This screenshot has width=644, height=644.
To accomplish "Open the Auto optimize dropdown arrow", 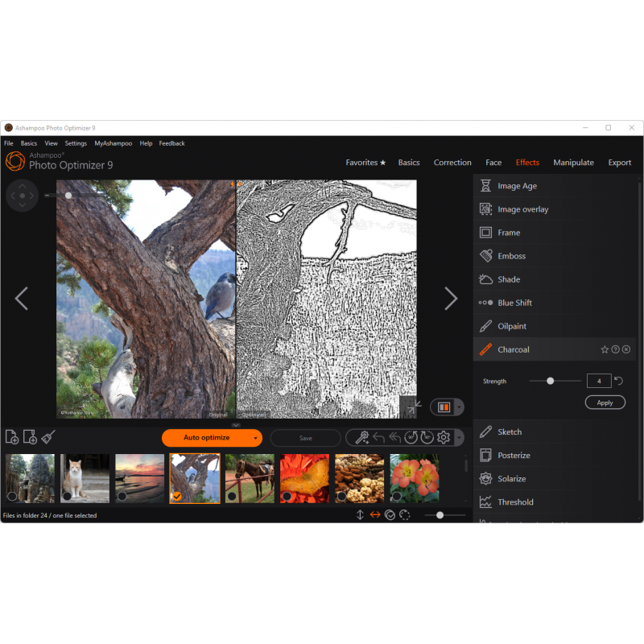I will point(256,438).
